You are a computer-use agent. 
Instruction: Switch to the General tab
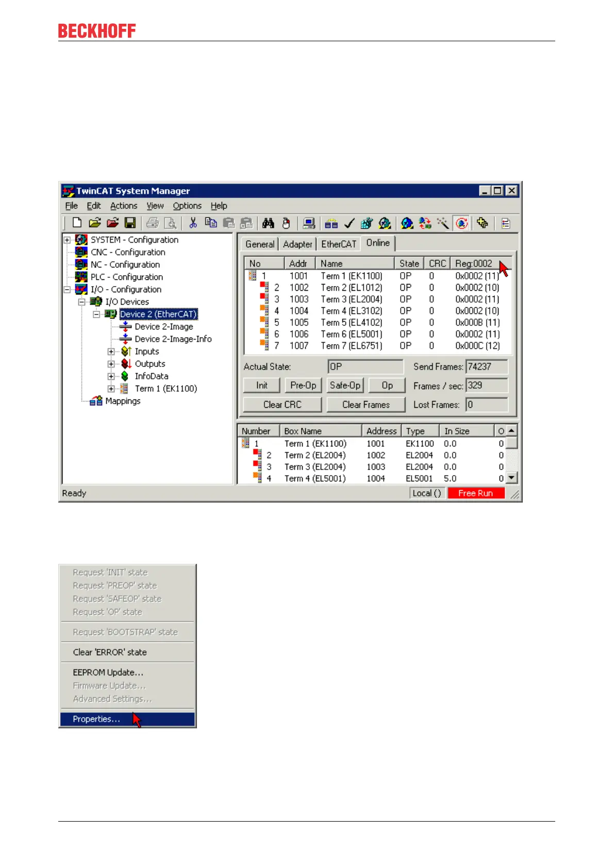[x=260, y=244]
